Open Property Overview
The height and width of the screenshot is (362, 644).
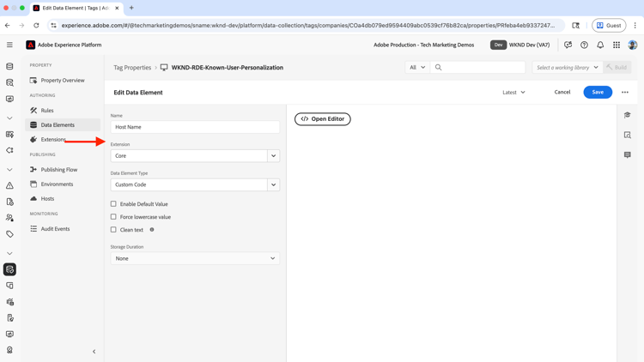(63, 81)
